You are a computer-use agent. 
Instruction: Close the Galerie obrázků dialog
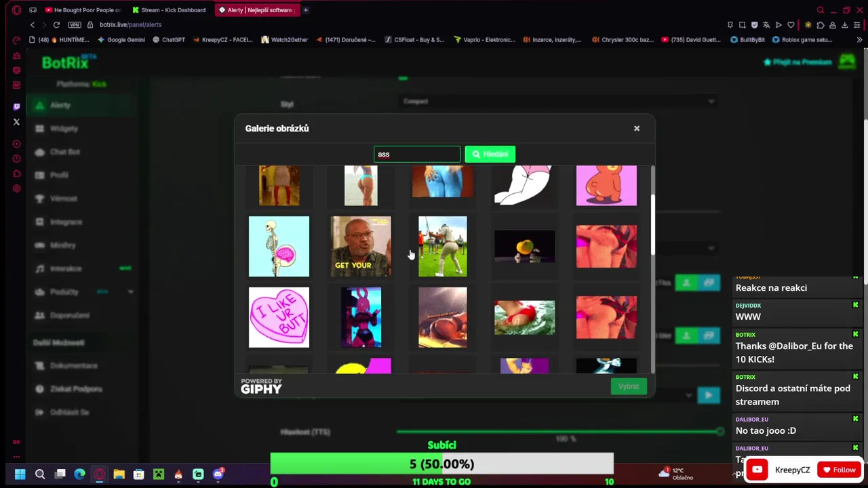pyautogui.click(x=637, y=128)
